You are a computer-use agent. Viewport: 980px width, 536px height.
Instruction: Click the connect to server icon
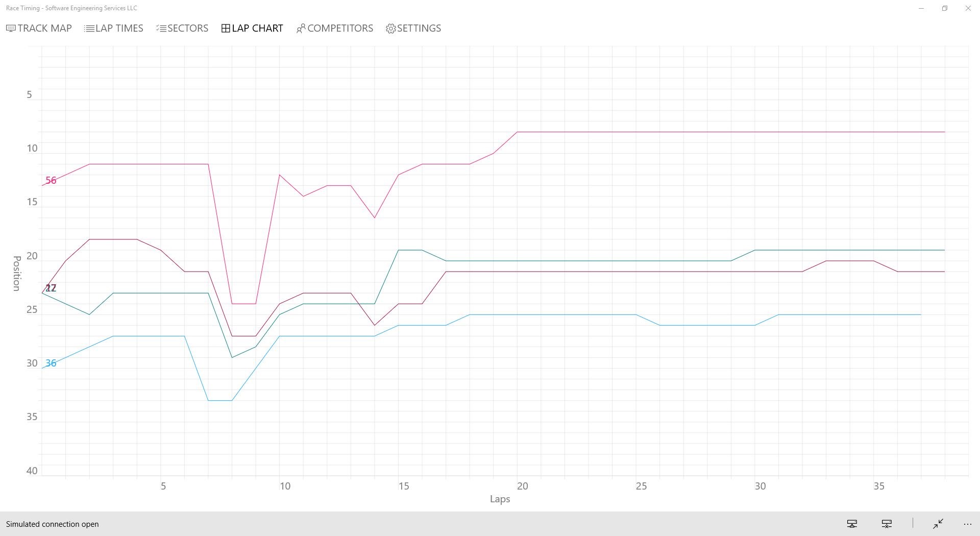pos(852,524)
